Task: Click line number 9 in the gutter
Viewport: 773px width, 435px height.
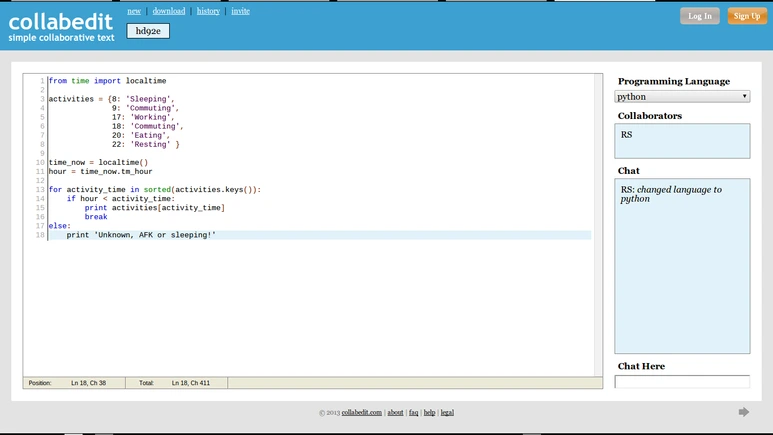Action: (x=42, y=153)
